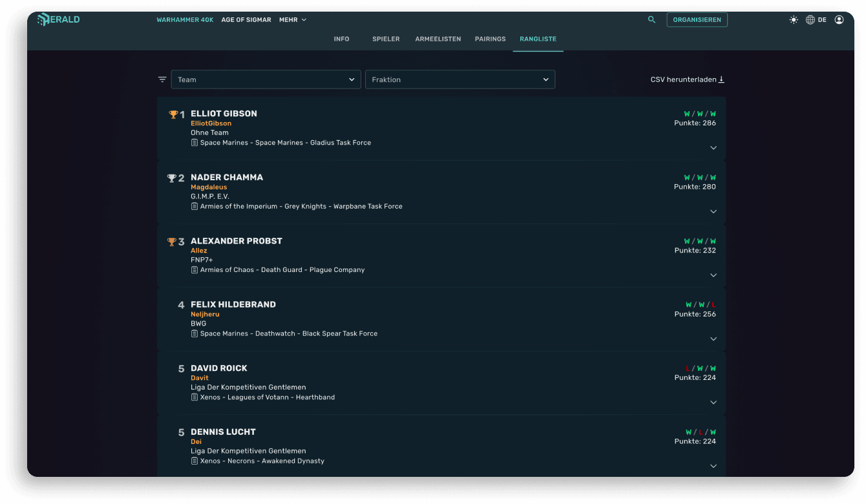This screenshot has height=504, width=866.
Task: Open user account profile icon
Action: click(x=839, y=20)
